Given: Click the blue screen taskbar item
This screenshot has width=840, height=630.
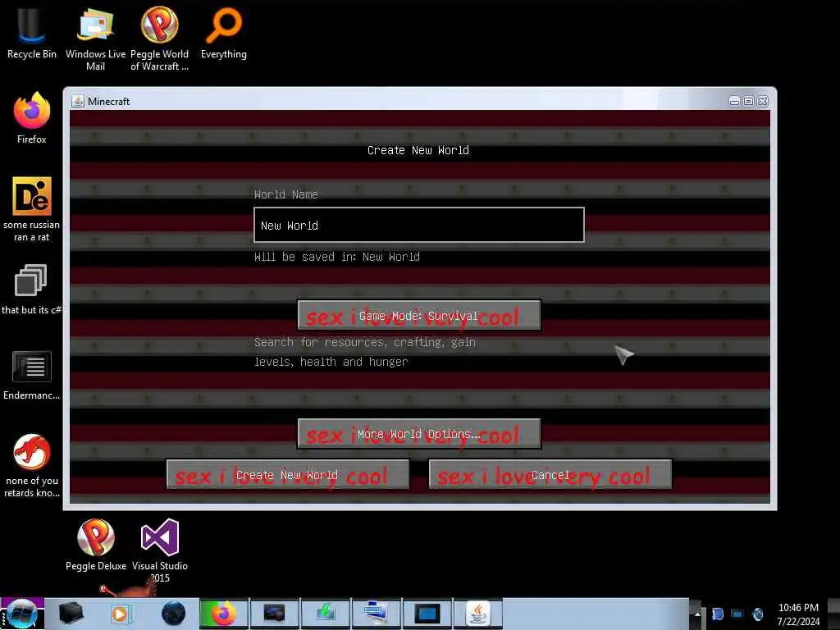Looking at the screenshot, I should (427, 614).
